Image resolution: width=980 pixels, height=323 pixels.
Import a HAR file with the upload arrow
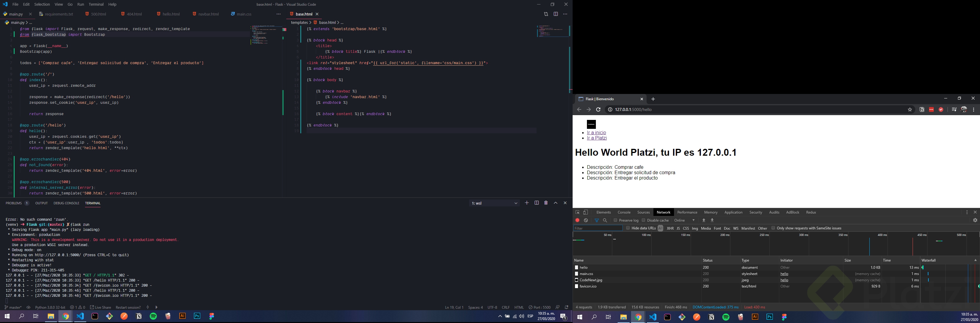(704, 220)
